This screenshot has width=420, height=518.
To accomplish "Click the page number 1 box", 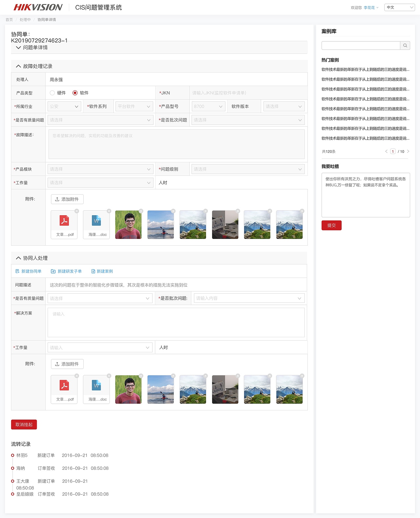I will pyautogui.click(x=393, y=151).
